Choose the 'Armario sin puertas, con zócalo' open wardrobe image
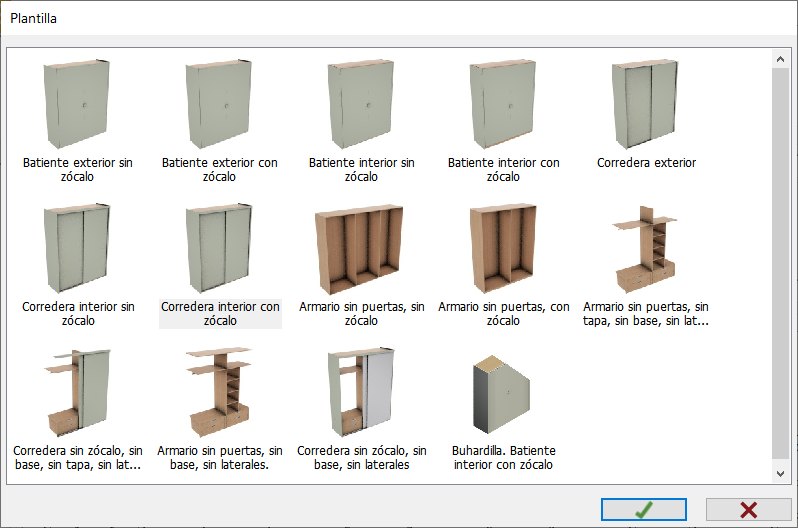The image size is (798, 528). click(x=503, y=248)
